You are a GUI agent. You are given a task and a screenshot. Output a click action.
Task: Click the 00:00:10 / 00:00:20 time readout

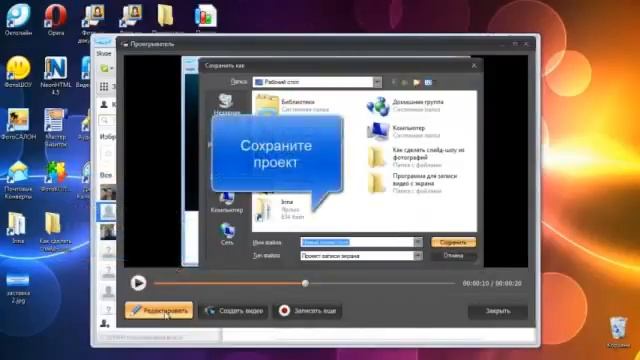pyautogui.click(x=492, y=283)
